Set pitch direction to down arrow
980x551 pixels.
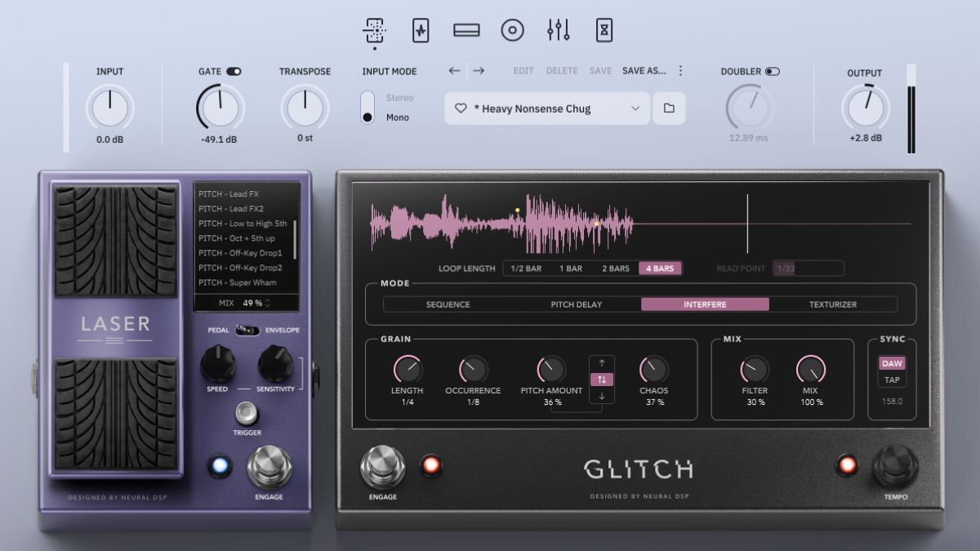click(x=602, y=396)
